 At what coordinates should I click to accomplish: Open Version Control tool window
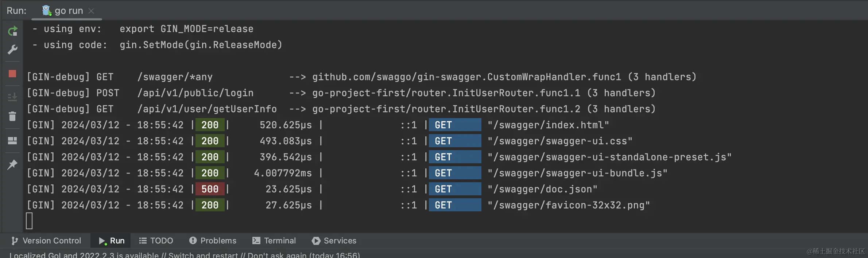coord(46,241)
